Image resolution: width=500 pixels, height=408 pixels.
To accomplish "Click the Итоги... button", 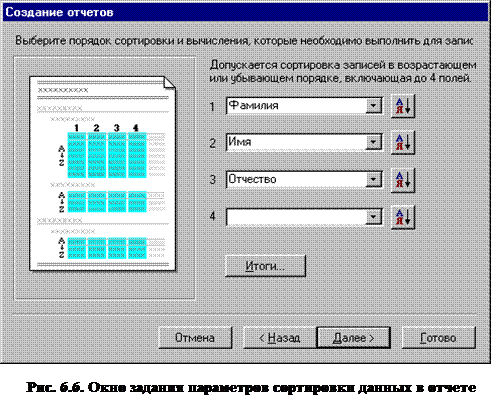I will [x=265, y=266].
